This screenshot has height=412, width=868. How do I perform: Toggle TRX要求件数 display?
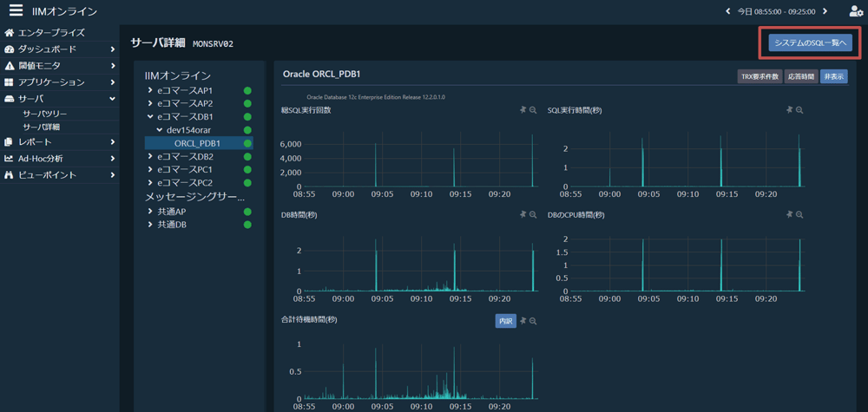[759, 77]
